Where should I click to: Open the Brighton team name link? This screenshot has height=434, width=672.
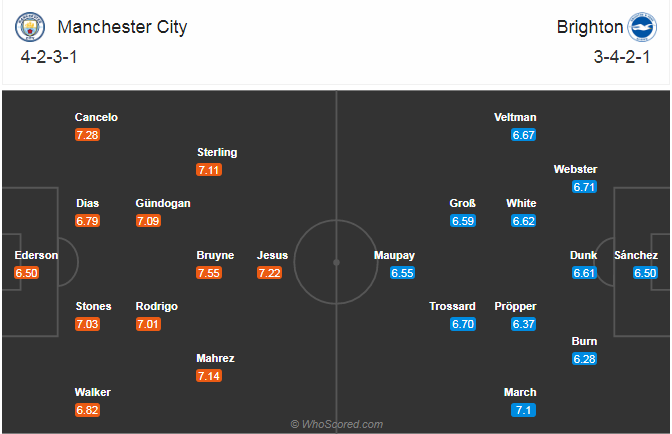[x=589, y=27]
